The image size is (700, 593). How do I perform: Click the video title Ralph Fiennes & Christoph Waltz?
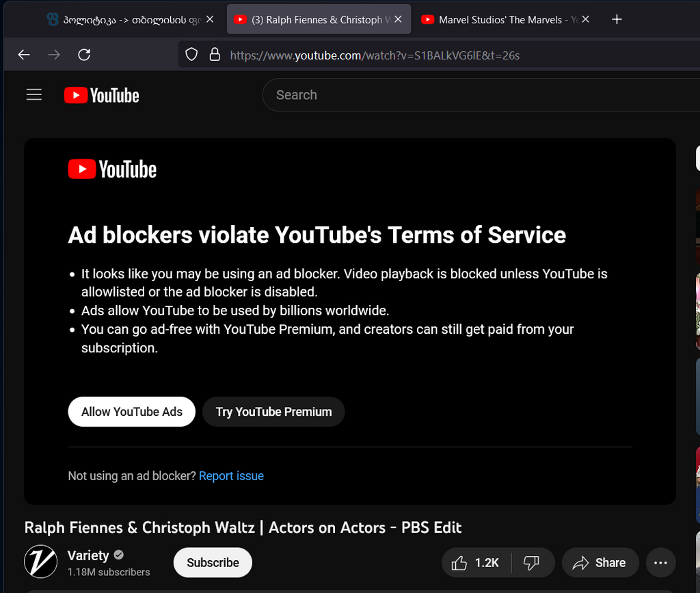point(243,527)
